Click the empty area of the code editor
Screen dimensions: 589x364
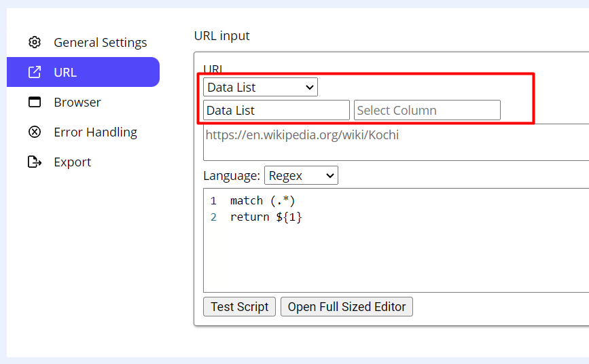pyautogui.click(x=396, y=259)
